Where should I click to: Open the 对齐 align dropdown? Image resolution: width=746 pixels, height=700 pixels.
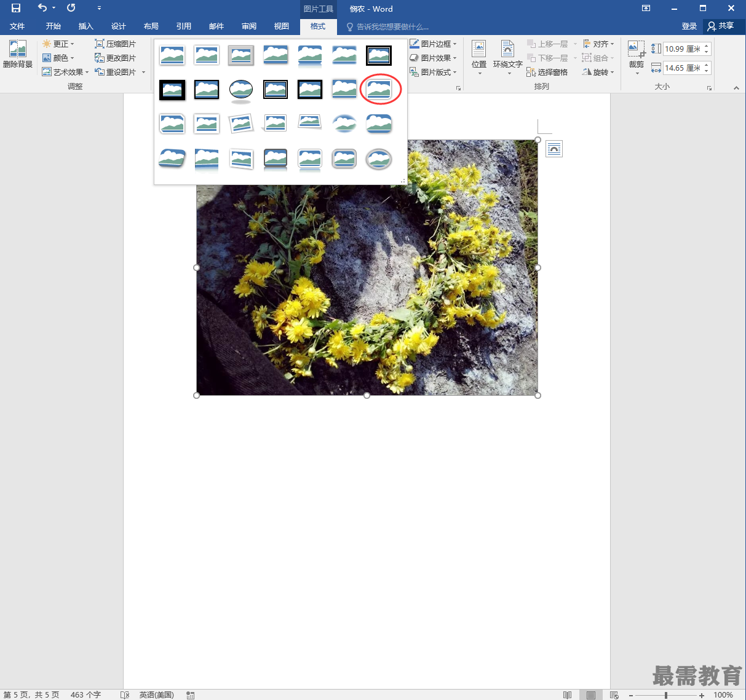tap(598, 44)
